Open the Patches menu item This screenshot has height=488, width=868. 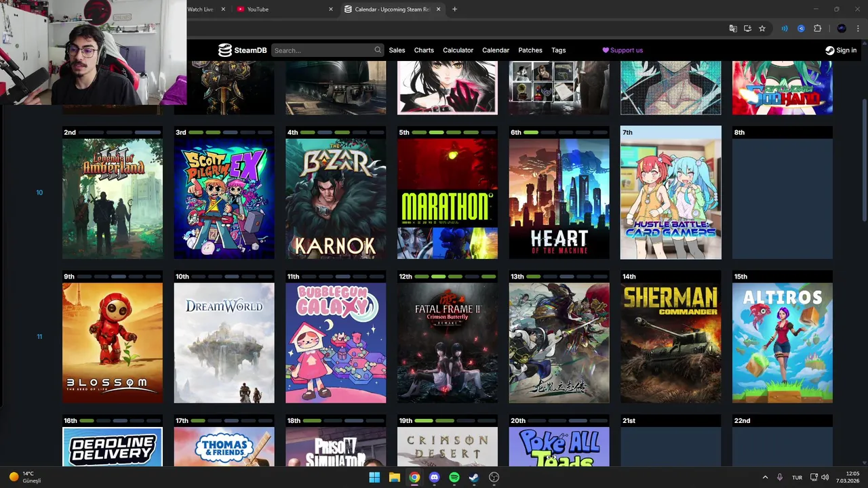click(530, 50)
